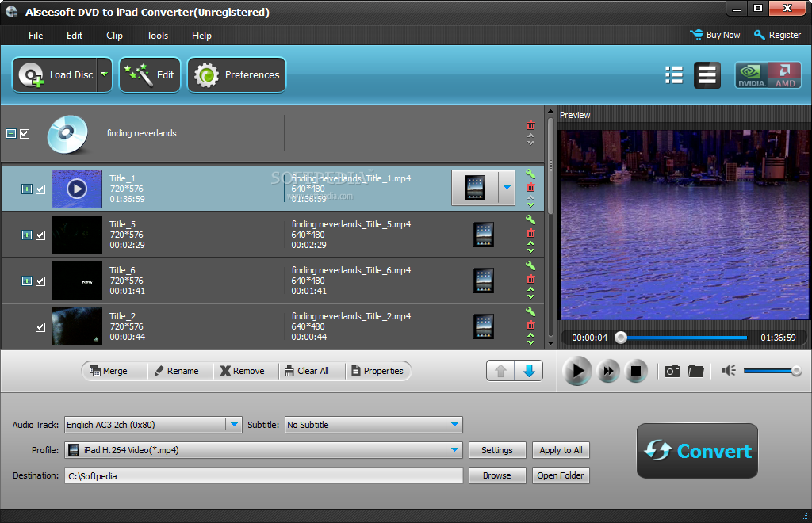
Task: Uncheck the Title_6 checkbox
Action: coord(40,281)
